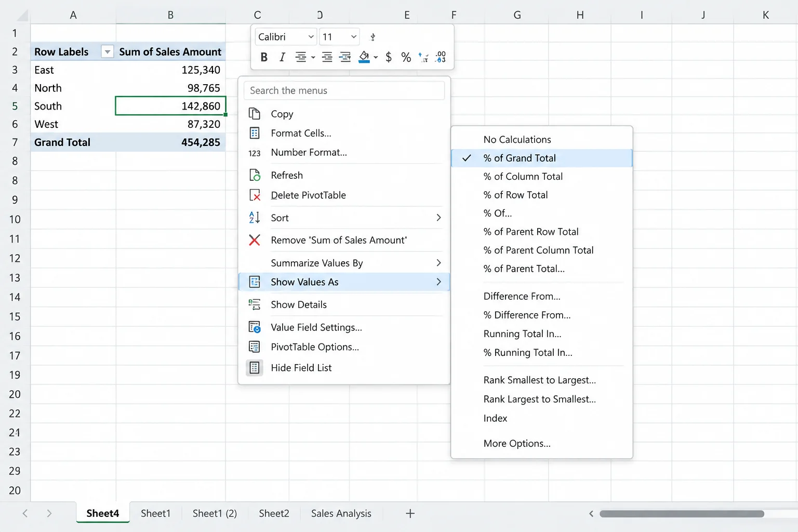
Task: Toggle italic formatting in mini toolbar
Action: pos(282,57)
